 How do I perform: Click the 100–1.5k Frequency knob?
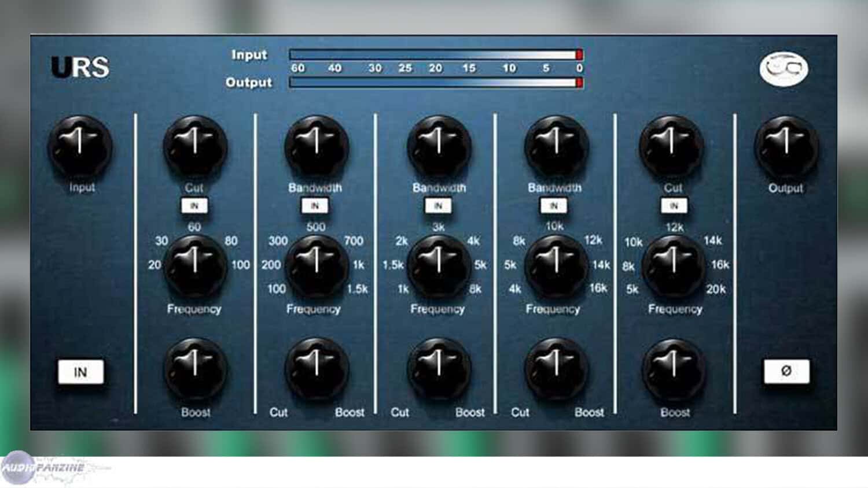pos(317,266)
